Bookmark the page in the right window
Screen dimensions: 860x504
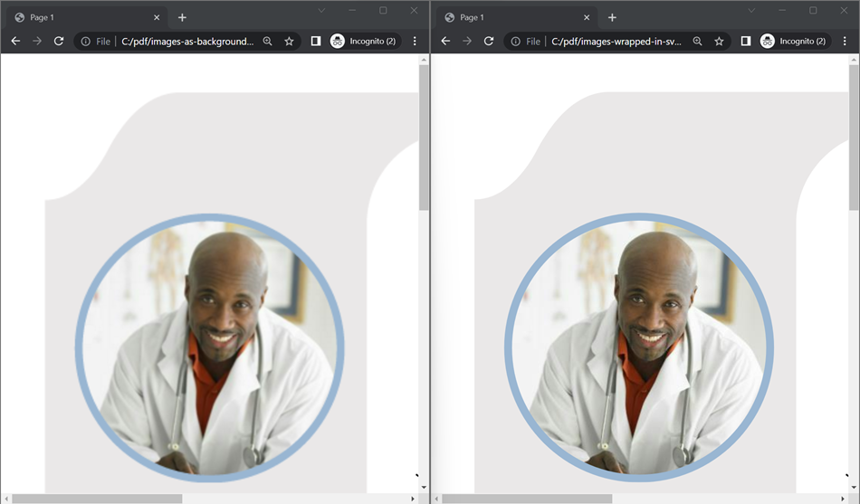point(719,41)
